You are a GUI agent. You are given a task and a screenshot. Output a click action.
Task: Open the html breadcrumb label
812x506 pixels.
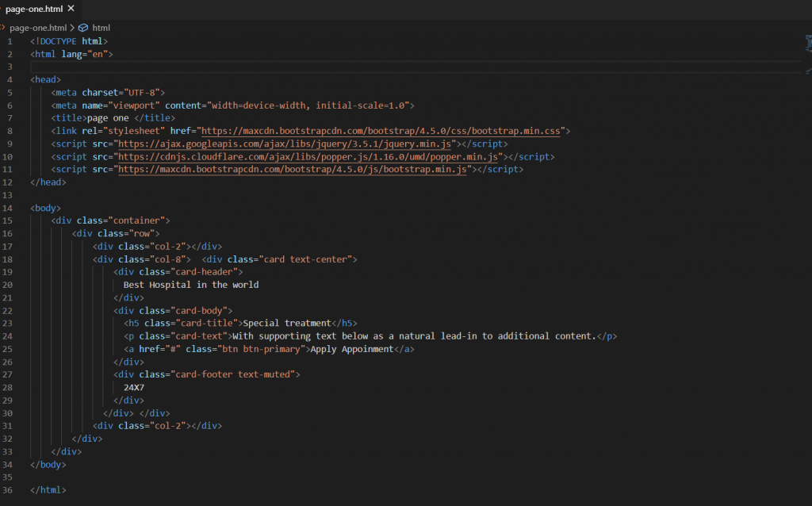[101, 27]
